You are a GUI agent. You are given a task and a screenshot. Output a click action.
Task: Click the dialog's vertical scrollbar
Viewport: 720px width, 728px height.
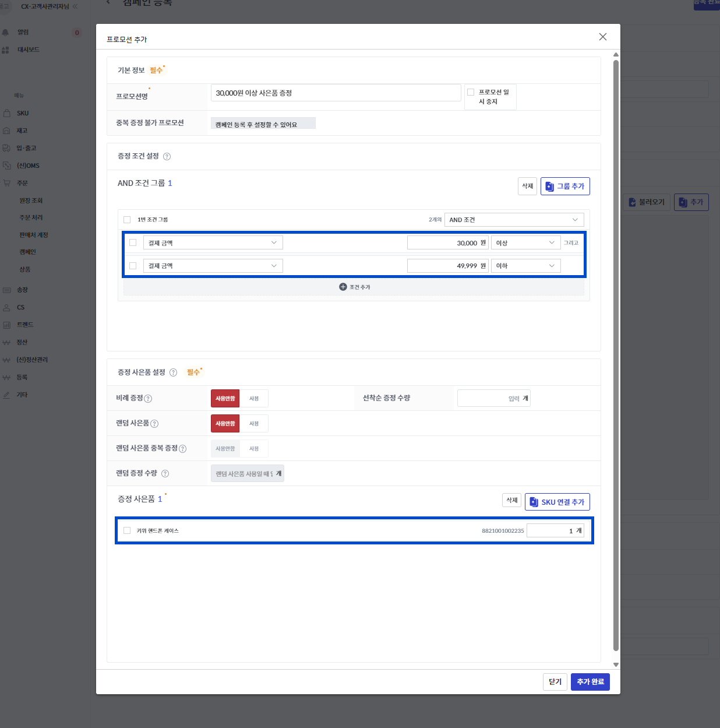coord(616,350)
